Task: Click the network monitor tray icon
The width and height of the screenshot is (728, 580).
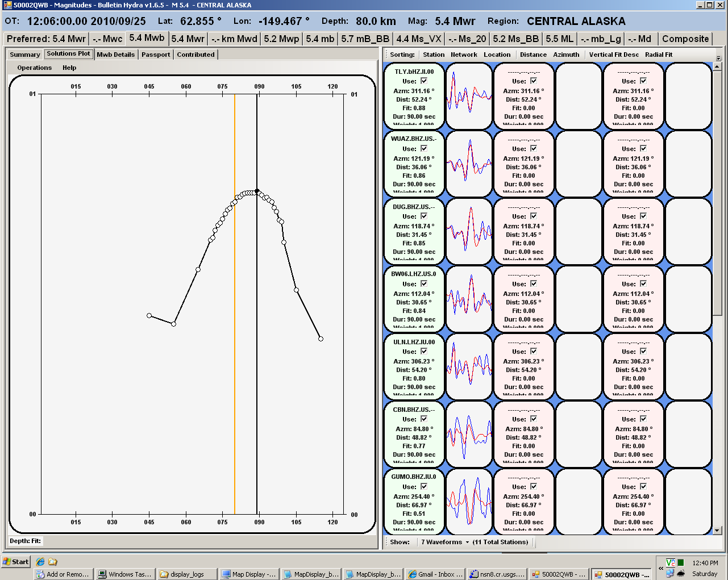Action: point(670,573)
